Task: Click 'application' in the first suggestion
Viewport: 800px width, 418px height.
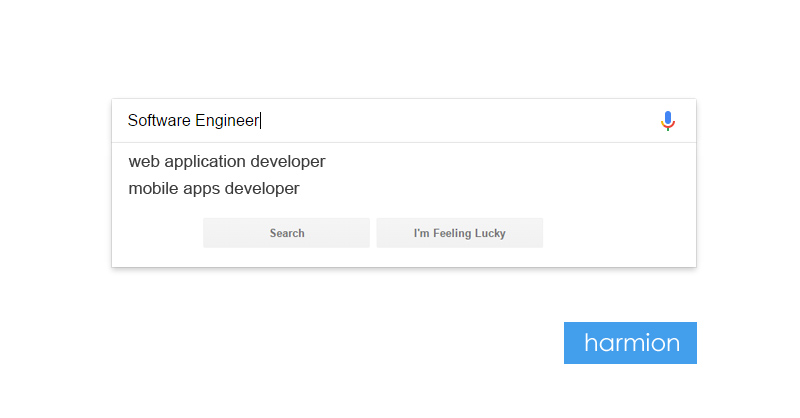Action: 205,162
